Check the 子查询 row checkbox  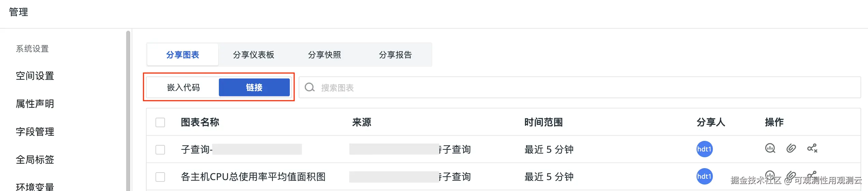160,150
